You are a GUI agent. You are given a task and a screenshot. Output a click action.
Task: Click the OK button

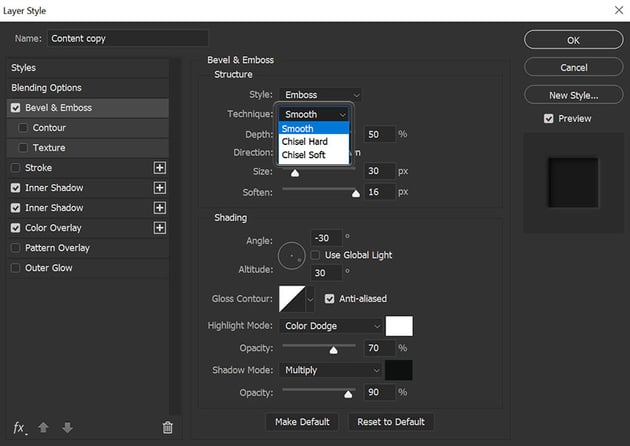(x=573, y=40)
